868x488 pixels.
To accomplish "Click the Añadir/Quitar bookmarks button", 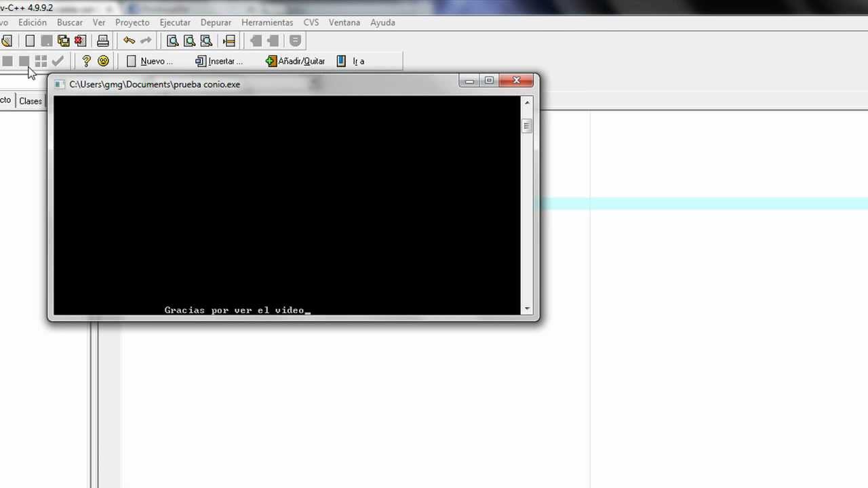I will (295, 61).
